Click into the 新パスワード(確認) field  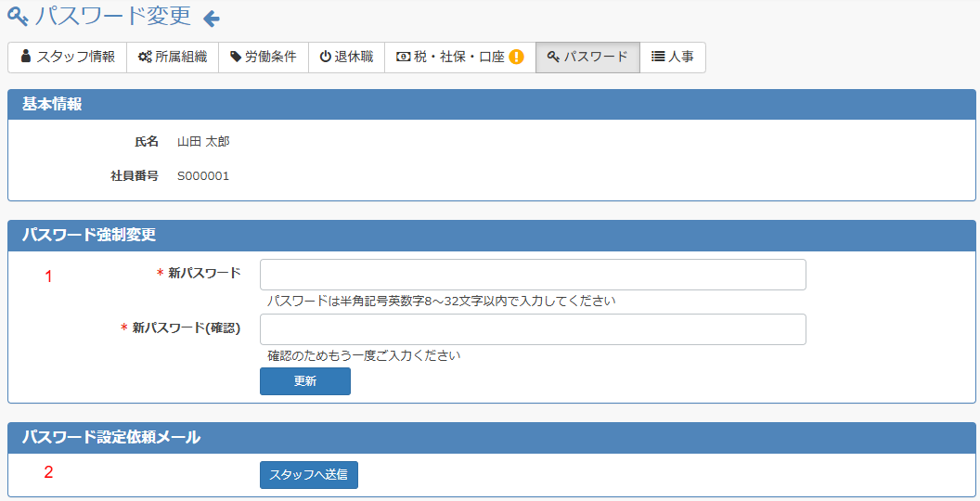(x=533, y=329)
